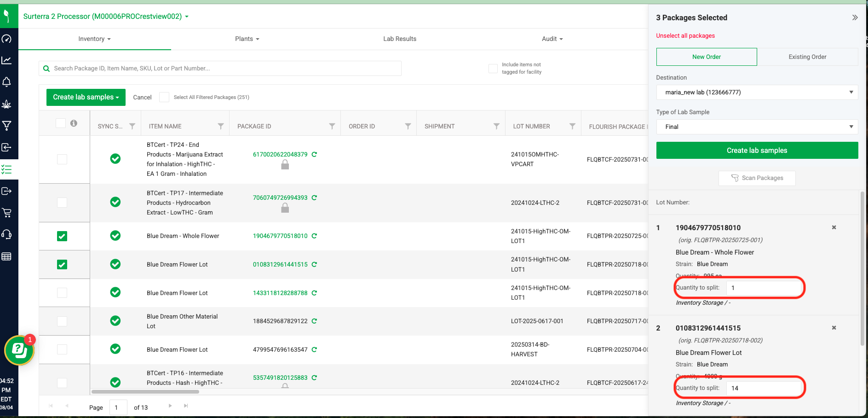Click the package search input field
868x418 pixels.
220,69
